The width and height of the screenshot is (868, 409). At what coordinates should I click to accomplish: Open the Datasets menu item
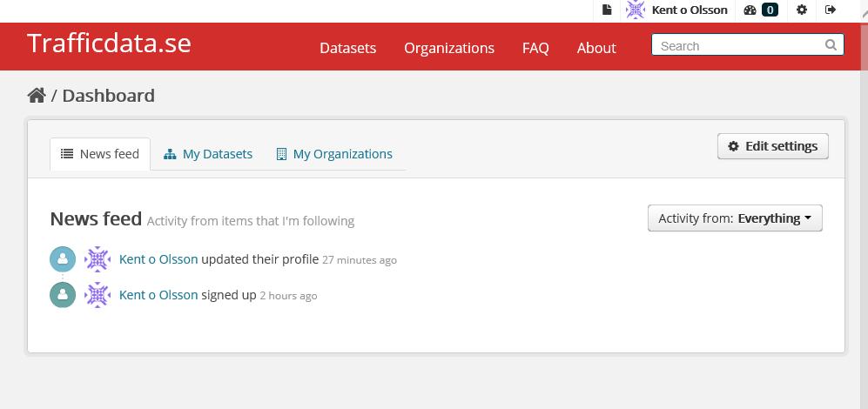(347, 48)
